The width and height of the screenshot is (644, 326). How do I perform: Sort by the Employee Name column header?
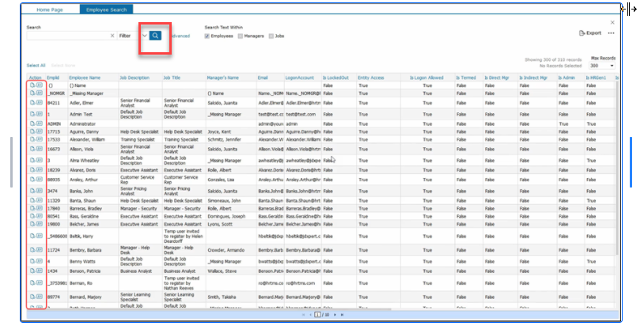click(x=85, y=78)
